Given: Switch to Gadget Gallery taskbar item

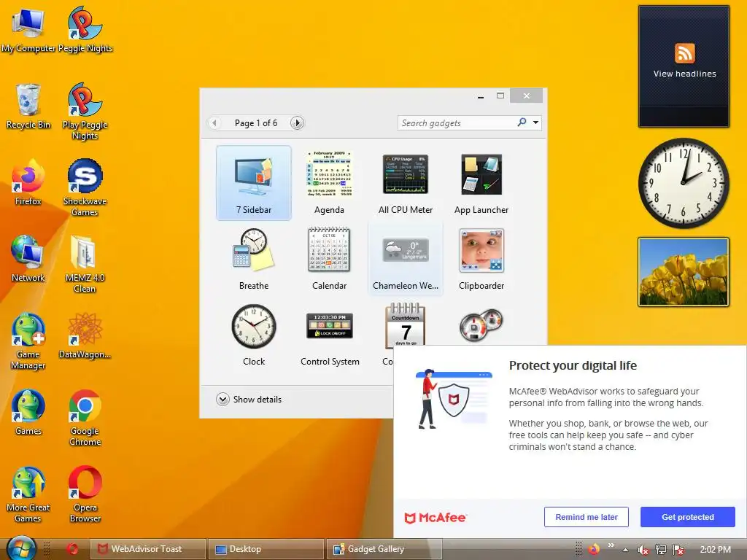Looking at the screenshot, I should (x=384, y=549).
